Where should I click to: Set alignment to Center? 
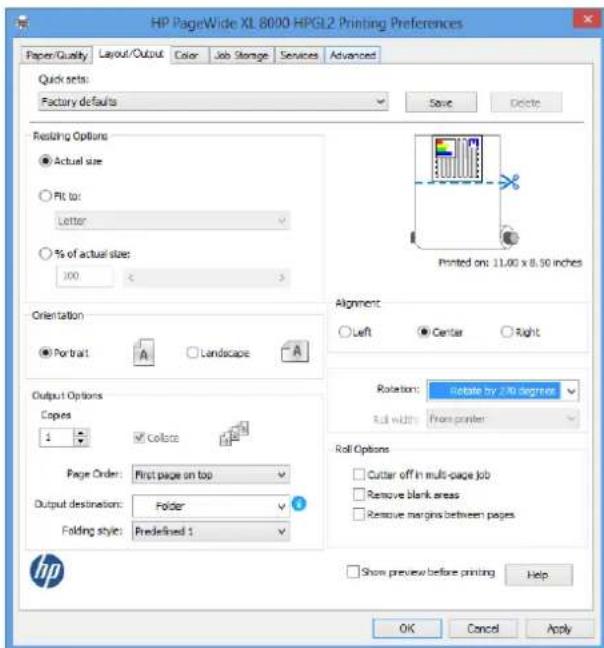[x=423, y=331]
